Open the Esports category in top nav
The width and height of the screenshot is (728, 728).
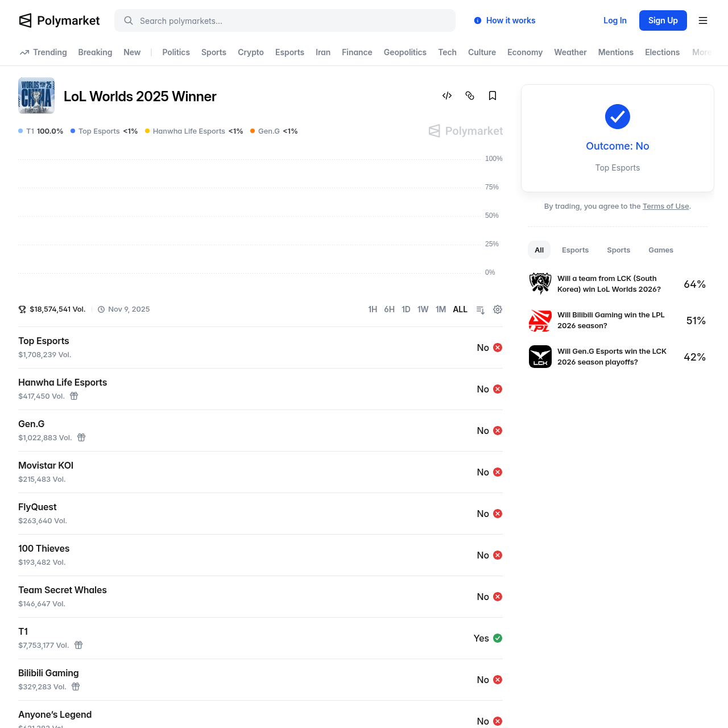click(289, 52)
